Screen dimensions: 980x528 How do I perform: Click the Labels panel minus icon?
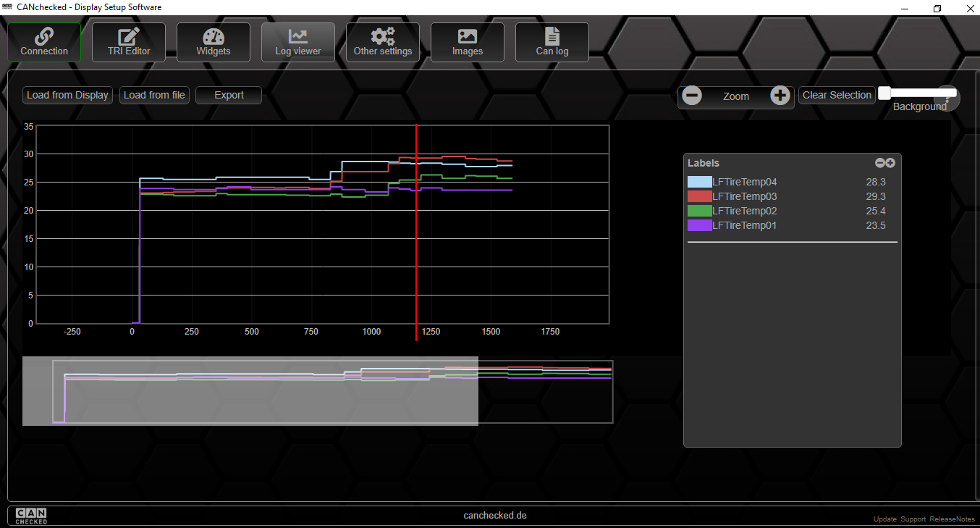coord(880,163)
